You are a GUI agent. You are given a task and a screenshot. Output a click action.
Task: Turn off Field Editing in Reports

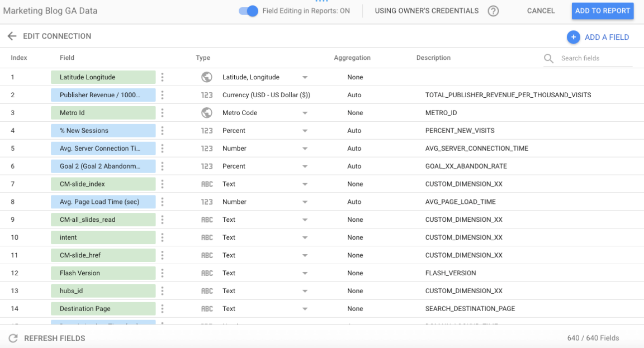248,10
